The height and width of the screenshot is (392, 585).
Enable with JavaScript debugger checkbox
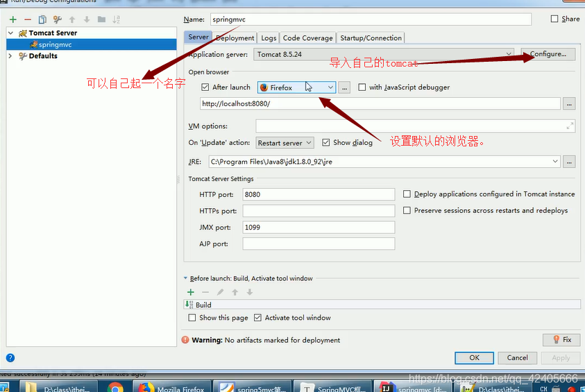[362, 87]
